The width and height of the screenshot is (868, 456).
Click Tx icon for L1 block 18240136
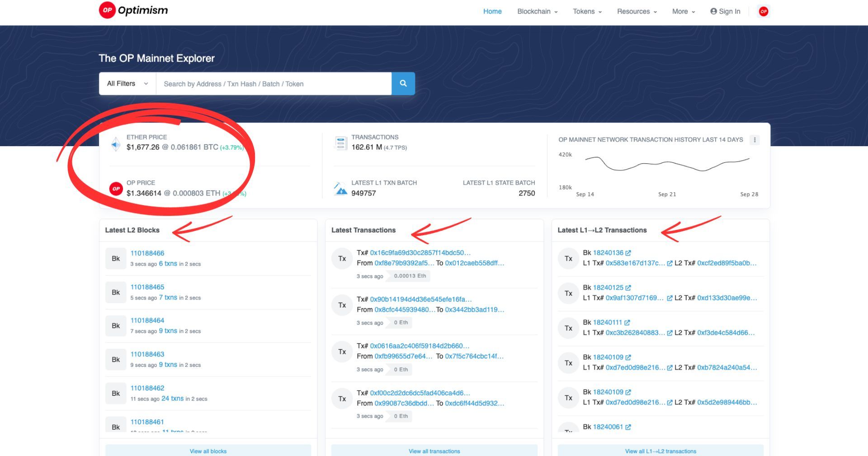[x=569, y=259]
